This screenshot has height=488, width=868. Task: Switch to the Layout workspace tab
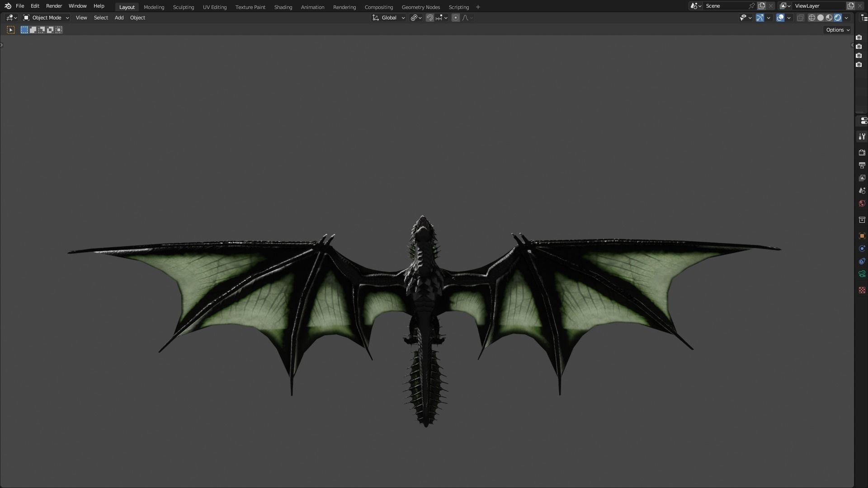(x=127, y=7)
